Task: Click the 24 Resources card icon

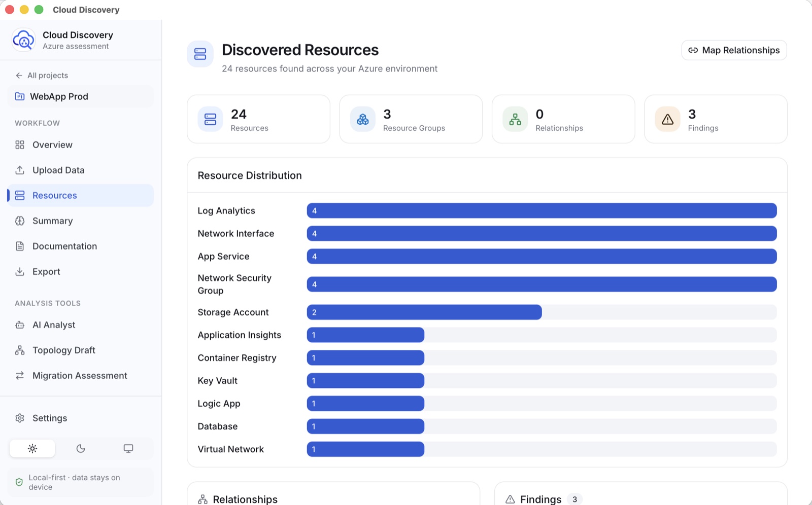Action: click(x=210, y=119)
